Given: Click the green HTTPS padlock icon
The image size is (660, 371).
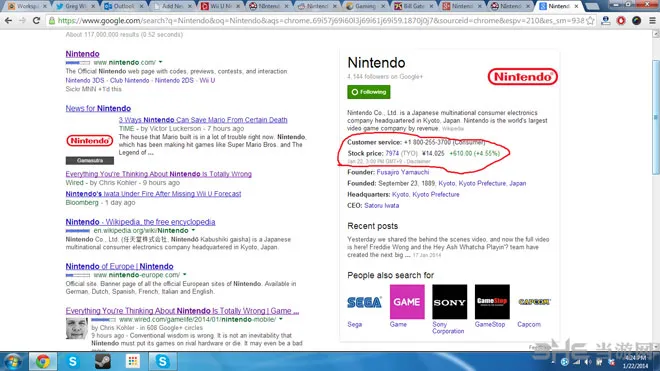Looking at the screenshot, I should [52, 20].
